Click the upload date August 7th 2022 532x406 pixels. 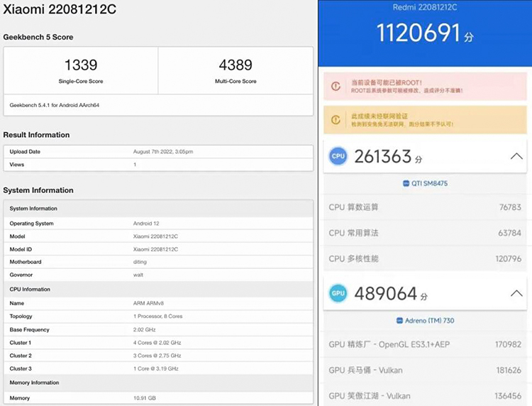pyautogui.click(x=163, y=152)
